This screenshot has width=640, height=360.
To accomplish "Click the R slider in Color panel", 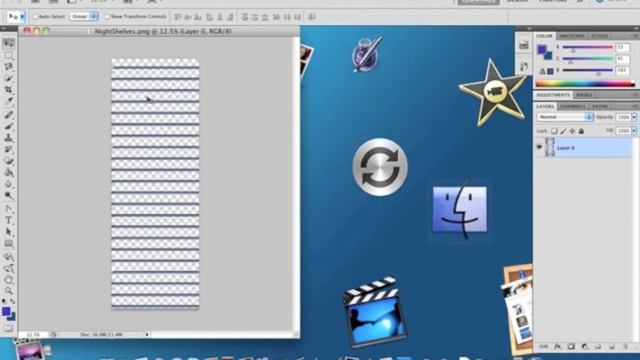I will [588, 47].
